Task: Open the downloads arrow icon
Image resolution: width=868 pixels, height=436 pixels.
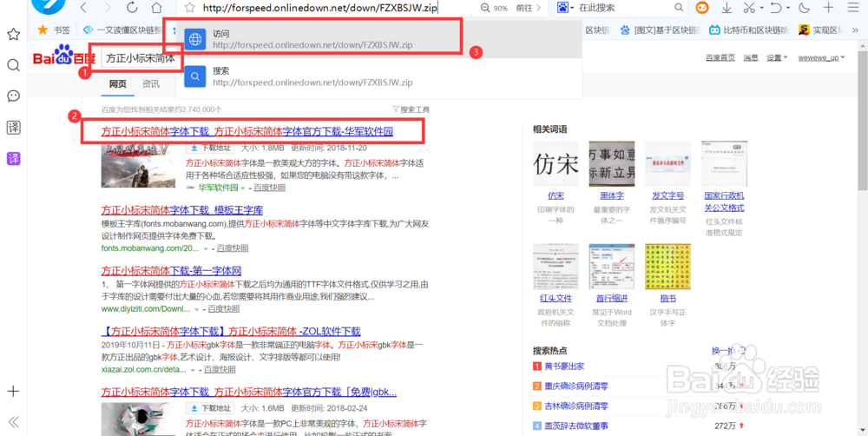Action: point(727,8)
